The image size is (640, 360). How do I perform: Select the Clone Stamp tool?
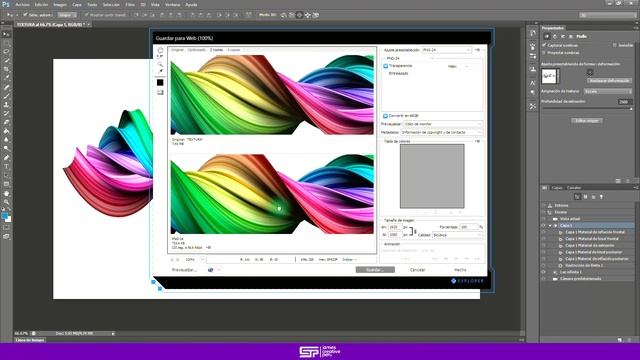pos(6,105)
